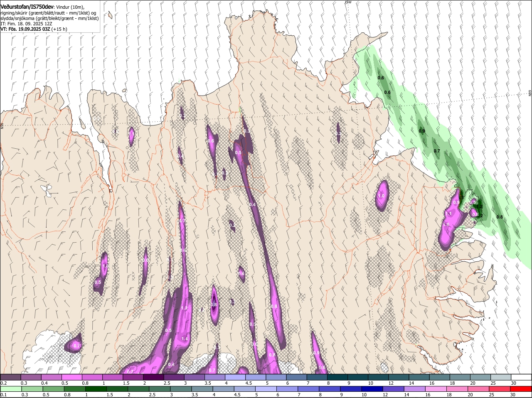
Task: Select the snow legend swatch for 3 to 3.5
Action: (x=195, y=377)
